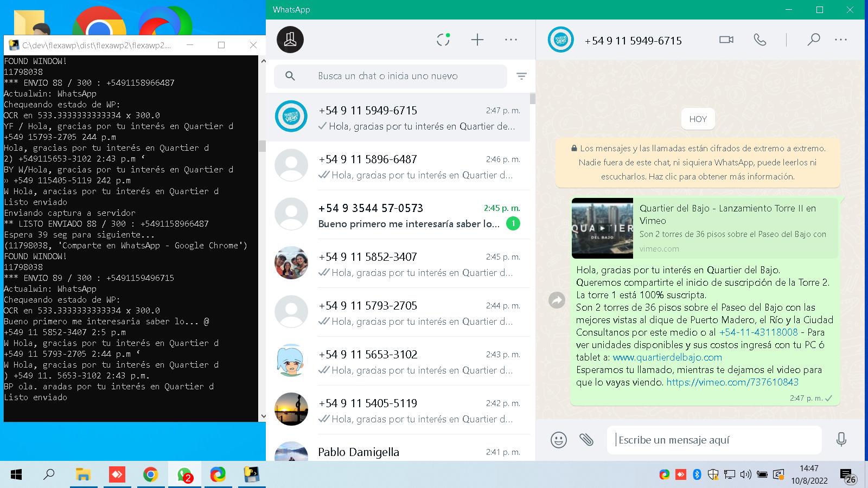The height and width of the screenshot is (488, 868).
Task: Open Windows Security tray icon
Action: click(x=713, y=475)
